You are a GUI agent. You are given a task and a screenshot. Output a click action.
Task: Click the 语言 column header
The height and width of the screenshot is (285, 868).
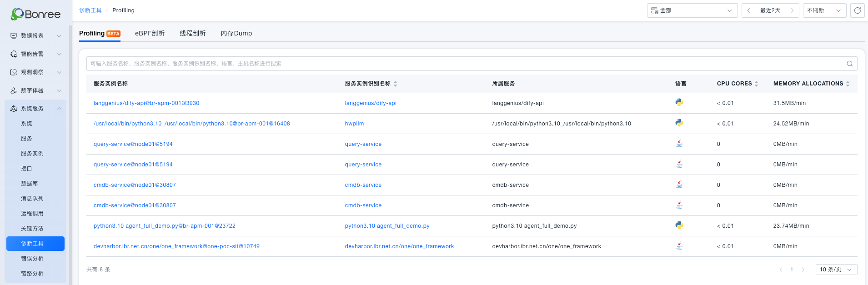(x=681, y=84)
